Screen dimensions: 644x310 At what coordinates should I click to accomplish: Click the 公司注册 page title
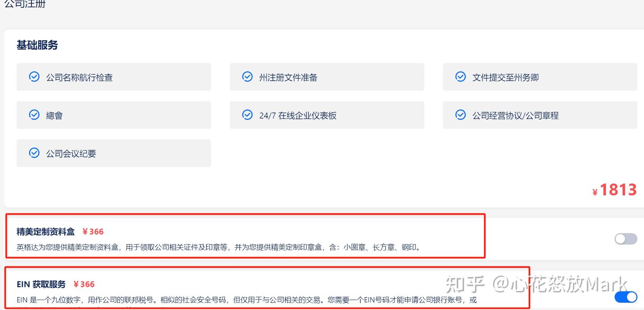pos(25,4)
